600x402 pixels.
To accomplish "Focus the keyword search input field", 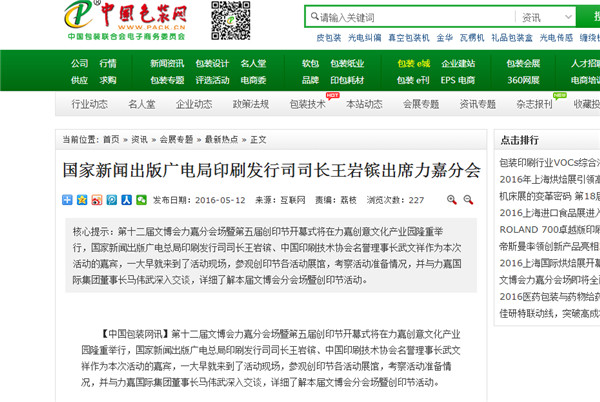I will click(x=415, y=17).
